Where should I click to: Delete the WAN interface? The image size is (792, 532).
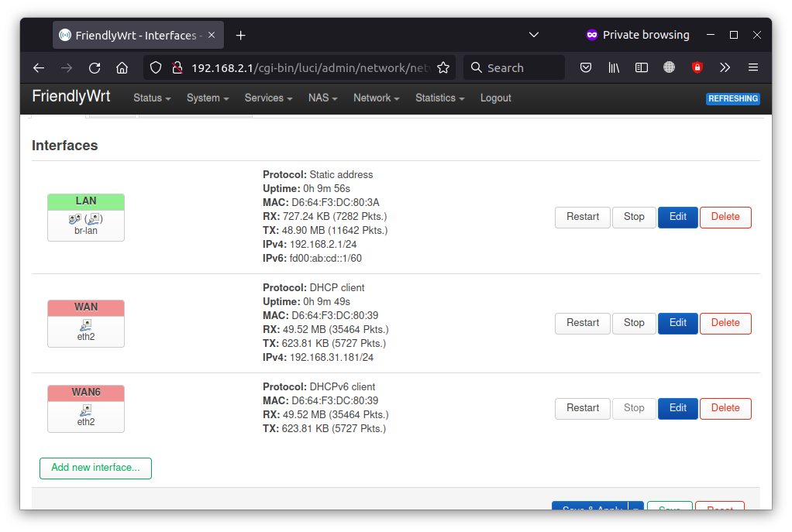click(725, 323)
